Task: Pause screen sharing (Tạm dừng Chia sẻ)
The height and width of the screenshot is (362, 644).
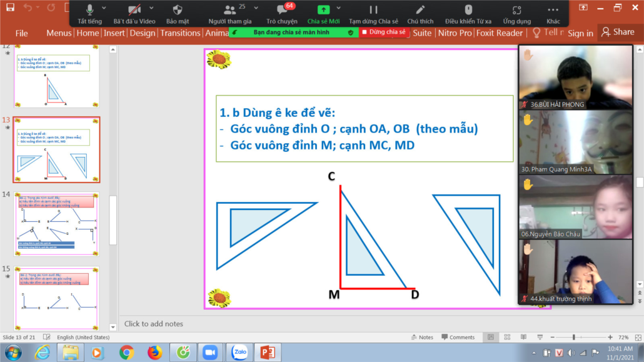Action: [x=373, y=13]
